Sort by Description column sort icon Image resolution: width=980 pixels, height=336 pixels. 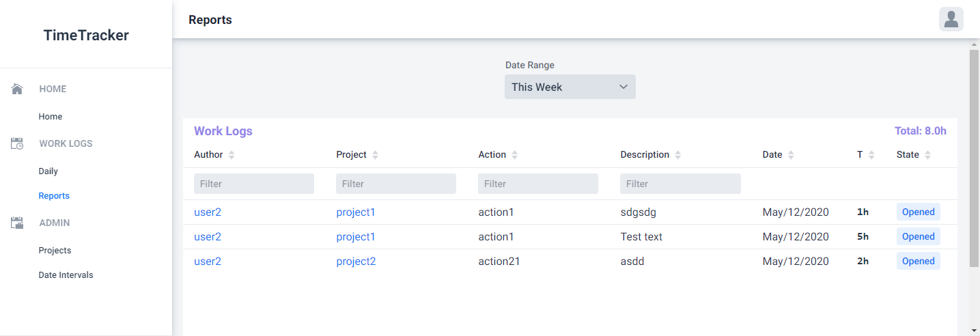click(x=677, y=155)
